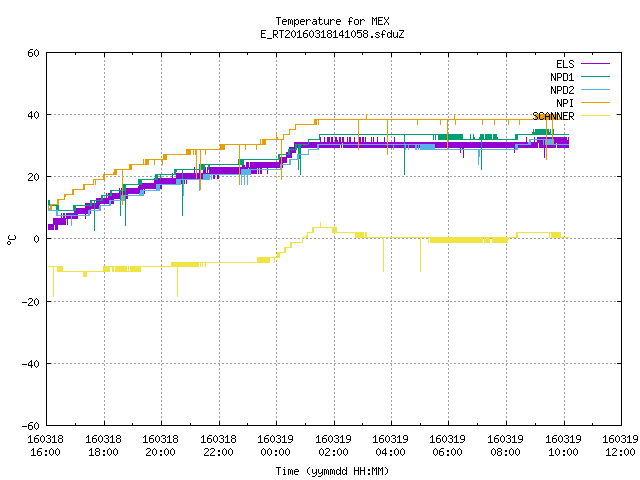Image resolution: width=640 pixels, height=480 pixels.
Task: Click the blue NPD2 legend line sample
Action: pos(595,90)
